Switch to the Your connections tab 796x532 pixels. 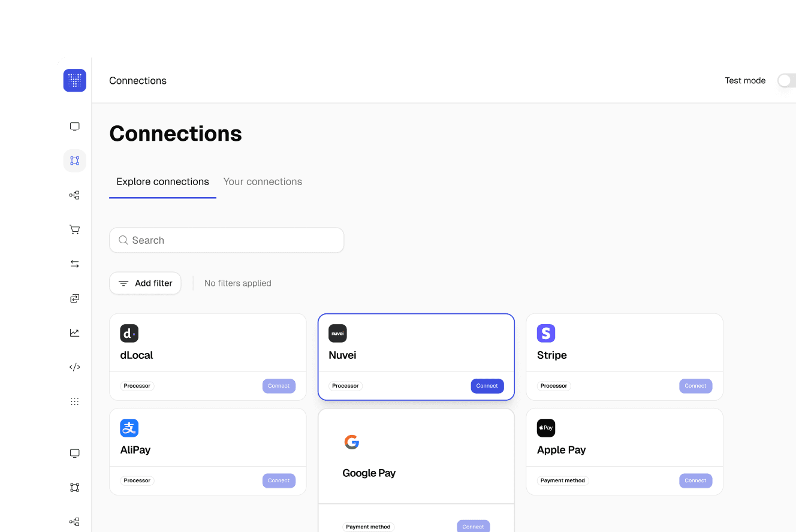click(x=263, y=182)
